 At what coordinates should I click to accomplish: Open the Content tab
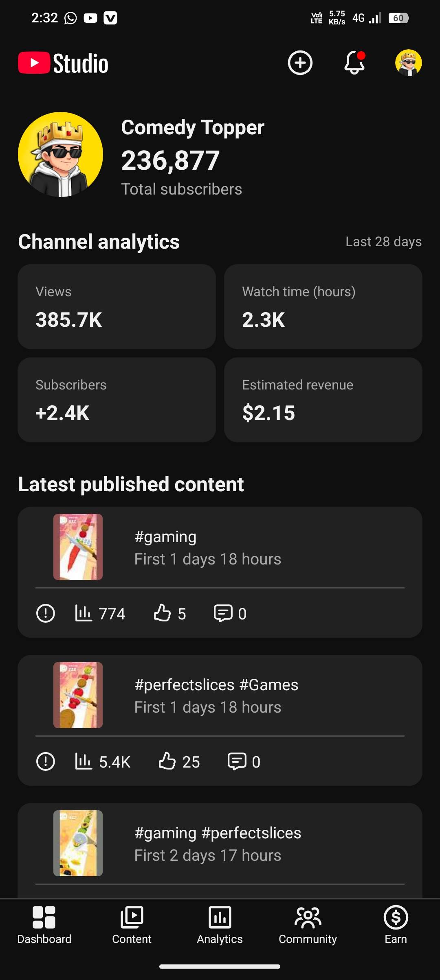click(x=132, y=925)
